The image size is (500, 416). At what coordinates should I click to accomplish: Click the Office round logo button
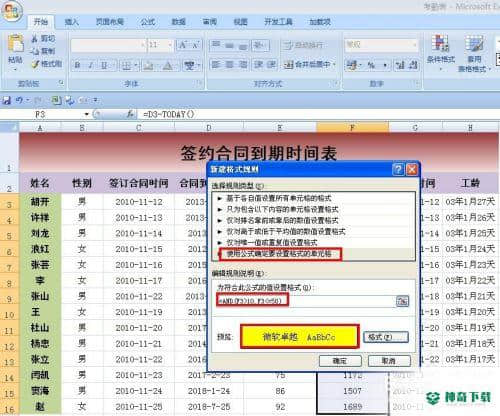point(12,11)
